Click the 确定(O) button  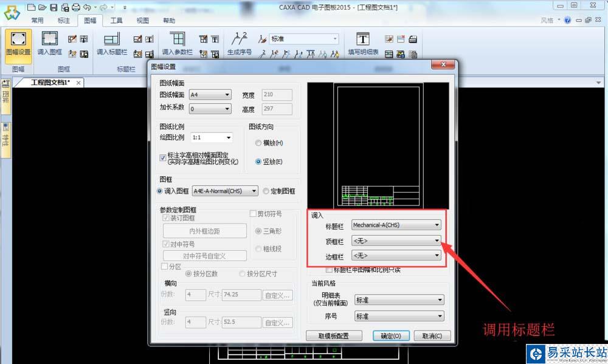point(391,335)
